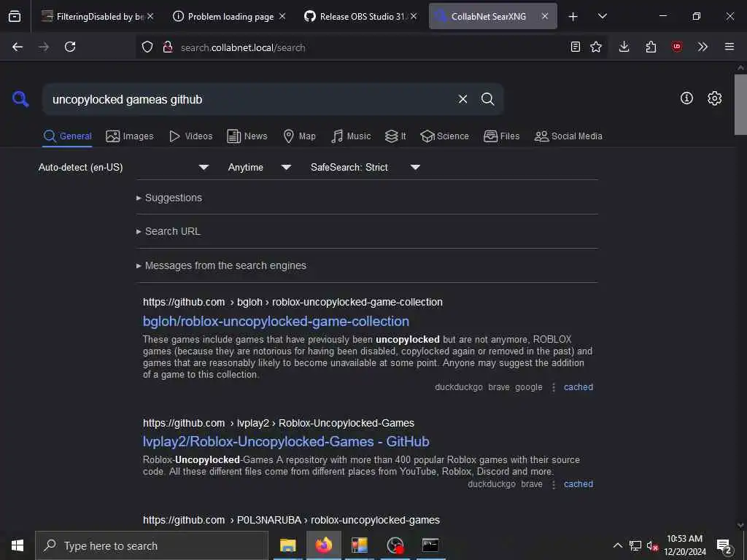
Task: Select the Map search category
Action: pos(300,136)
